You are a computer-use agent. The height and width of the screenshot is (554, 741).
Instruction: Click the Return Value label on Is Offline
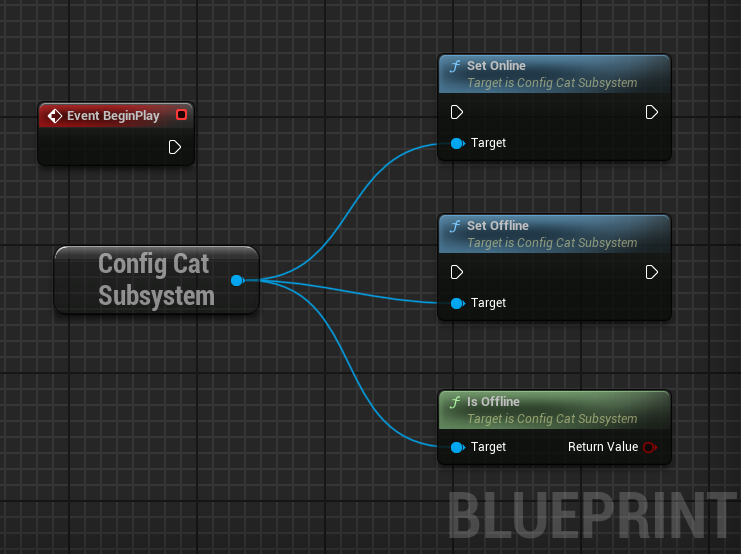603,447
